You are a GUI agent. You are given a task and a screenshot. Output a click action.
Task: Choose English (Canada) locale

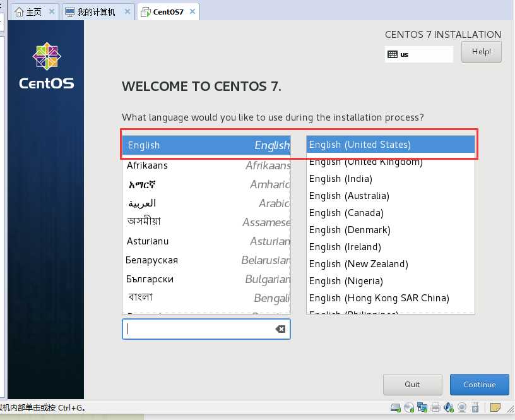tap(391, 213)
